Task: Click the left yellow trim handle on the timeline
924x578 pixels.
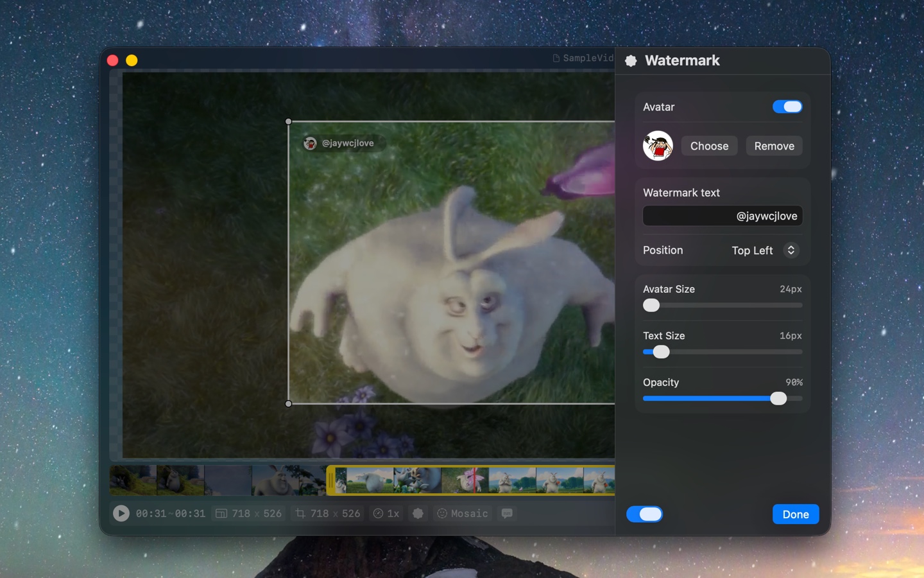Action: click(x=330, y=480)
